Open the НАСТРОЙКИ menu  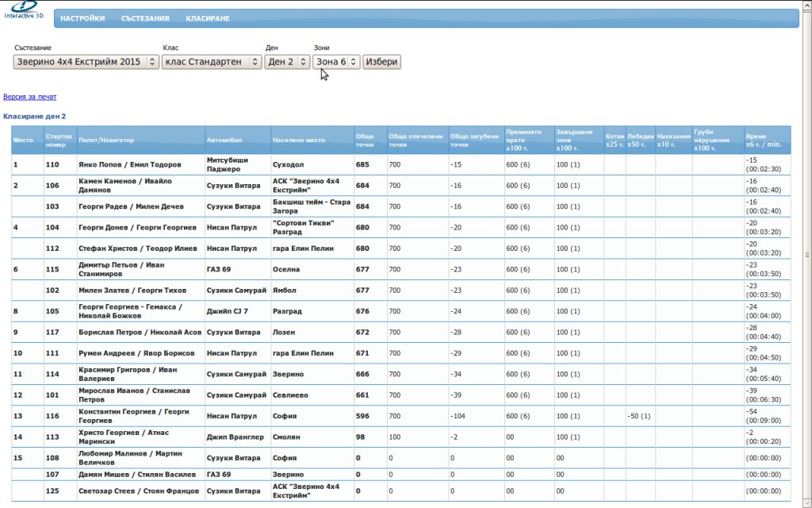(x=82, y=18)
